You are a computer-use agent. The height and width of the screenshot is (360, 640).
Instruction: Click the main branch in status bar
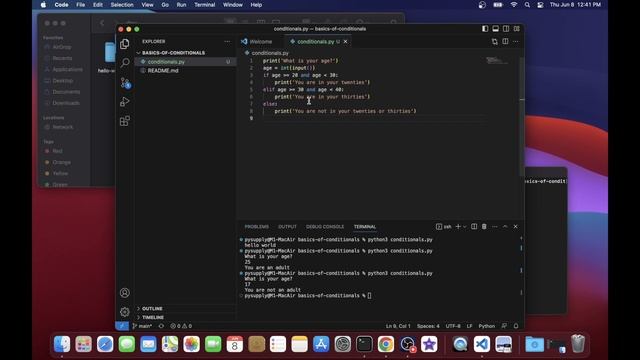(142, 326)
